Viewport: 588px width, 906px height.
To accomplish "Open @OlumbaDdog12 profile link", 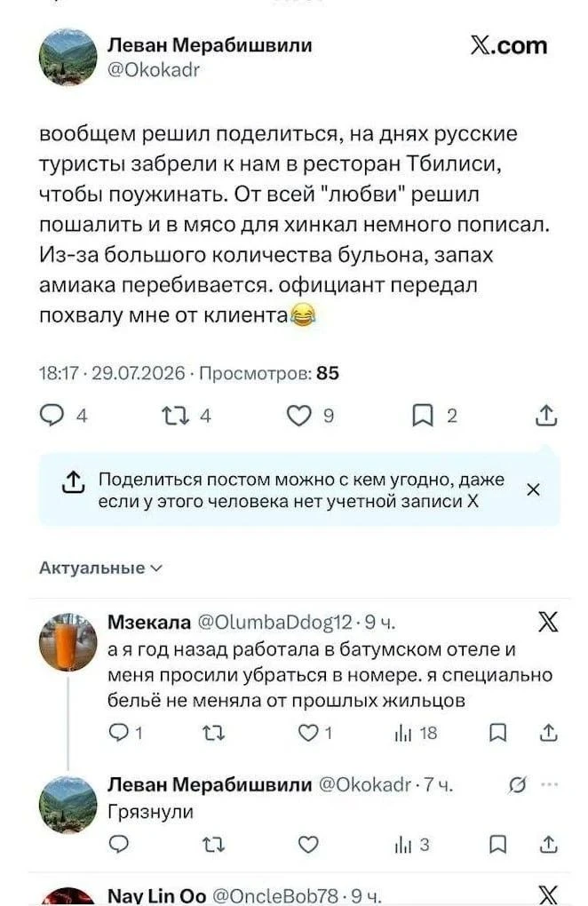I will (275, 622).
